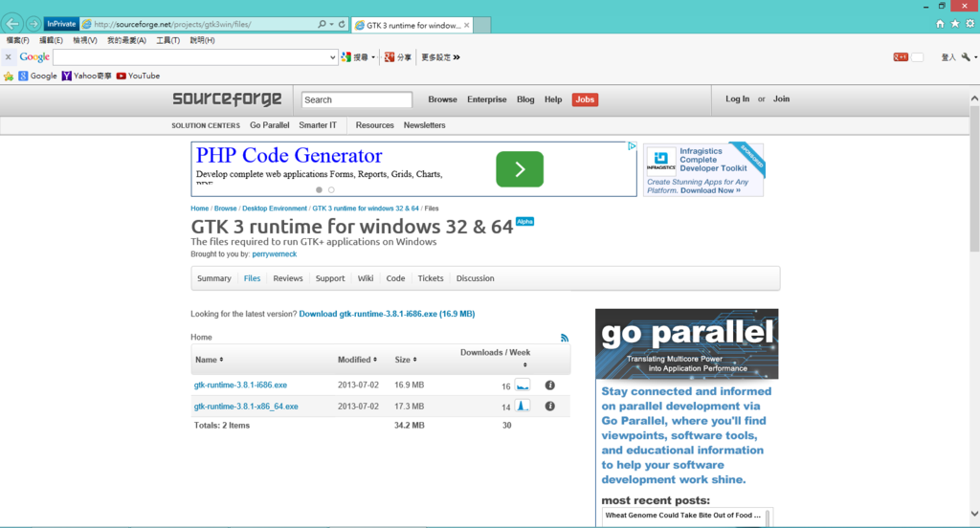Open the 檔案(F) menu
Image resolution: width=980 pixels, height=528 pixels.
coord(17,40)
